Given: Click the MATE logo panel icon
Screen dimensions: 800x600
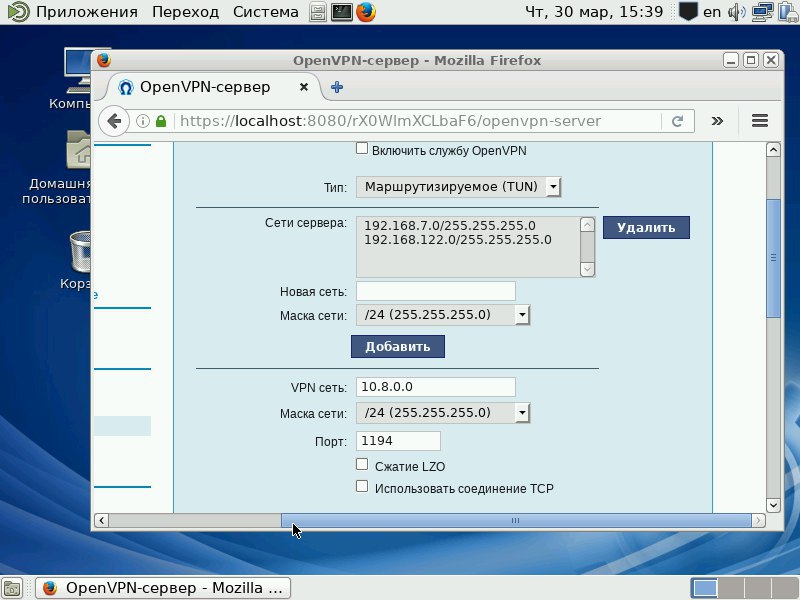Looking at the screenshot, I should [18, 12].
